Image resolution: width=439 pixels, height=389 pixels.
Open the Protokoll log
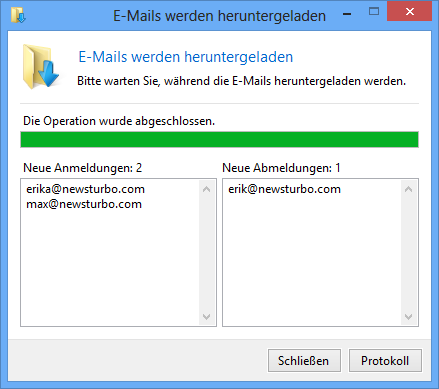click(x=385, y=360)
